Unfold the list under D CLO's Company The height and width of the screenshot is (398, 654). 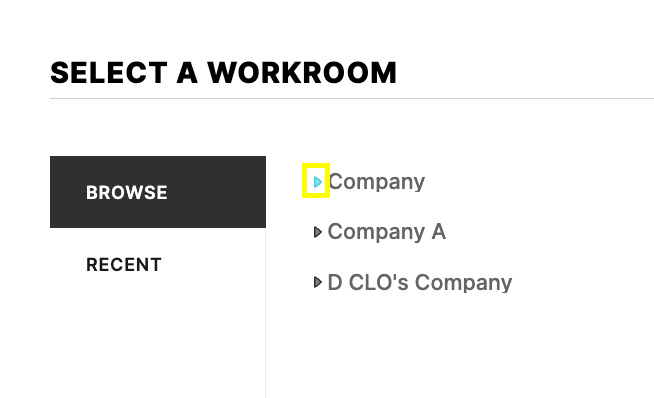(318, 282)
